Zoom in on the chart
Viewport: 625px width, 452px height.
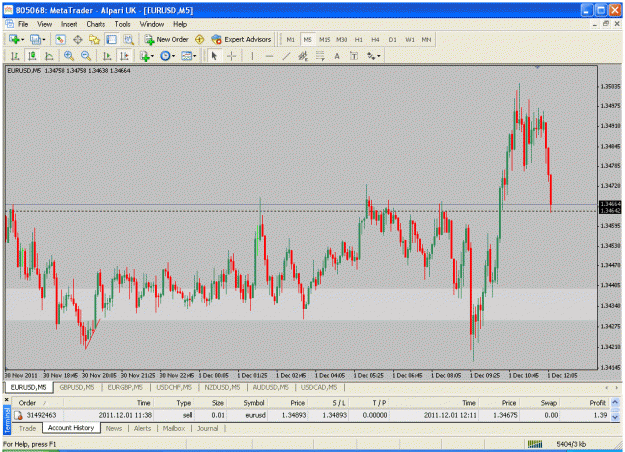tap(69, 56)
